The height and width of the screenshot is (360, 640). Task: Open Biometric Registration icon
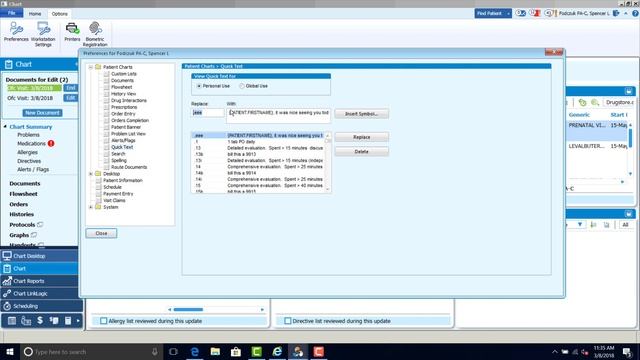point(95,34)
